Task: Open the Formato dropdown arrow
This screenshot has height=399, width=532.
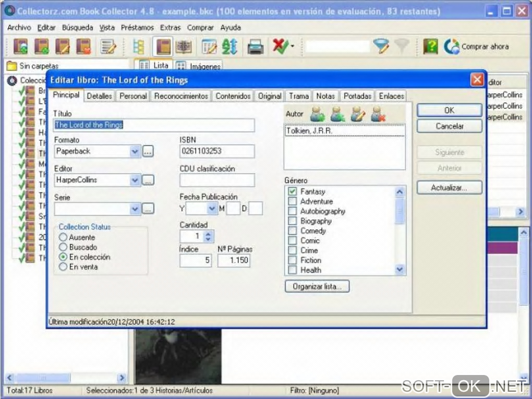Action: pos(135,151)
